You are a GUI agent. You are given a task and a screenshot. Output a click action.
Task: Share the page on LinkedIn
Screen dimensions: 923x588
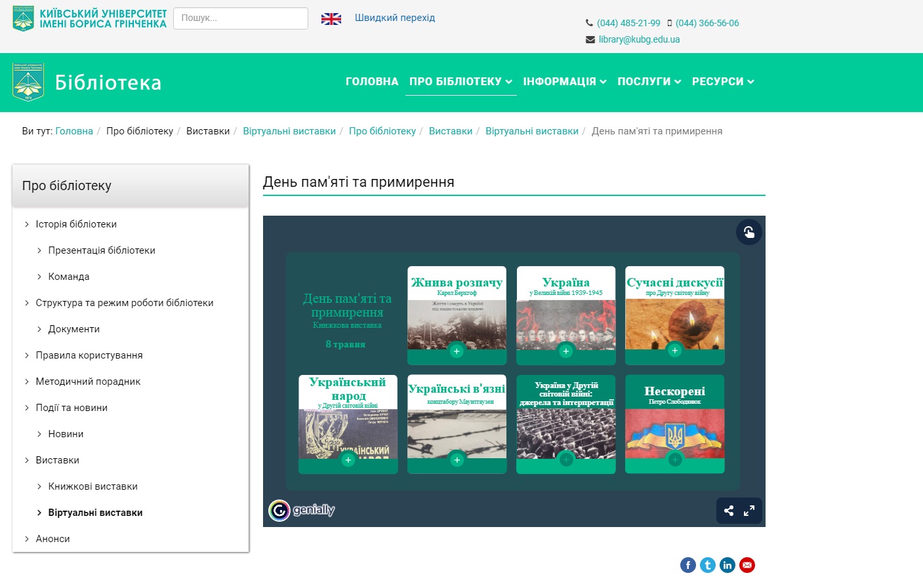(727, 565)
